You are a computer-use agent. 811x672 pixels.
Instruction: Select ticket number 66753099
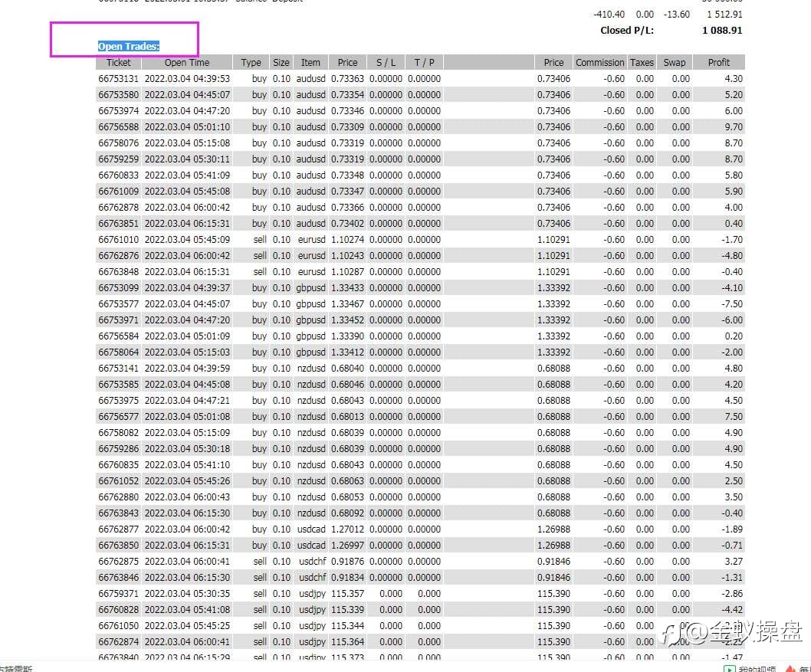(119, 287)
